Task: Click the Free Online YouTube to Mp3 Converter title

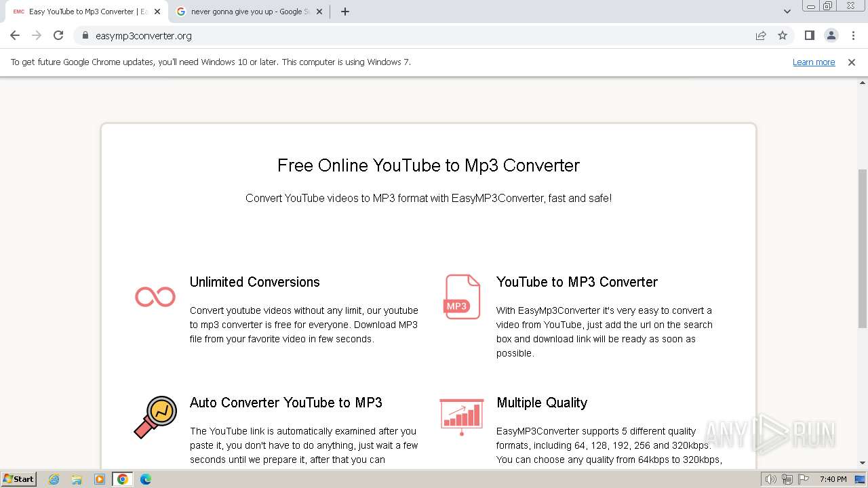Action: click(x=429, y=165)
